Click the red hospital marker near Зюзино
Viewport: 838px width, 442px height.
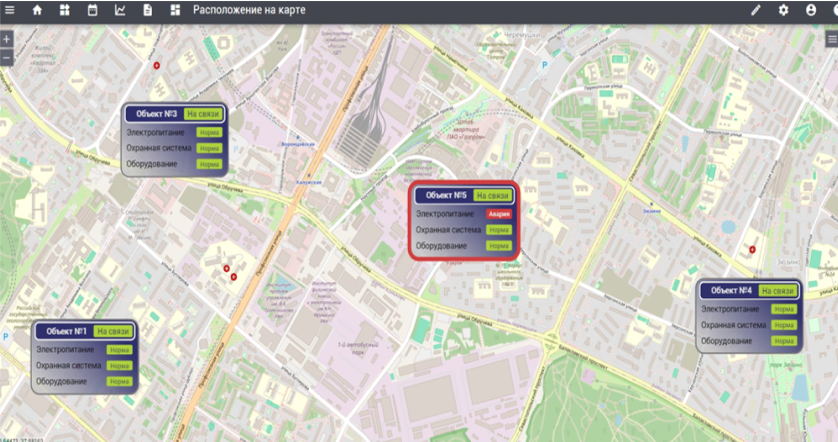click(x=752, y=250)
